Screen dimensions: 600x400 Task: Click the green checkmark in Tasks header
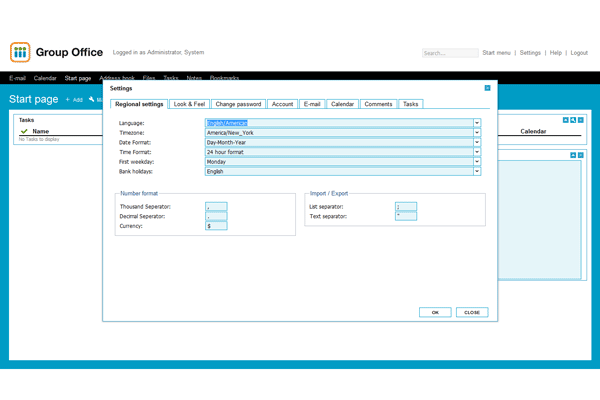[24, 131]
